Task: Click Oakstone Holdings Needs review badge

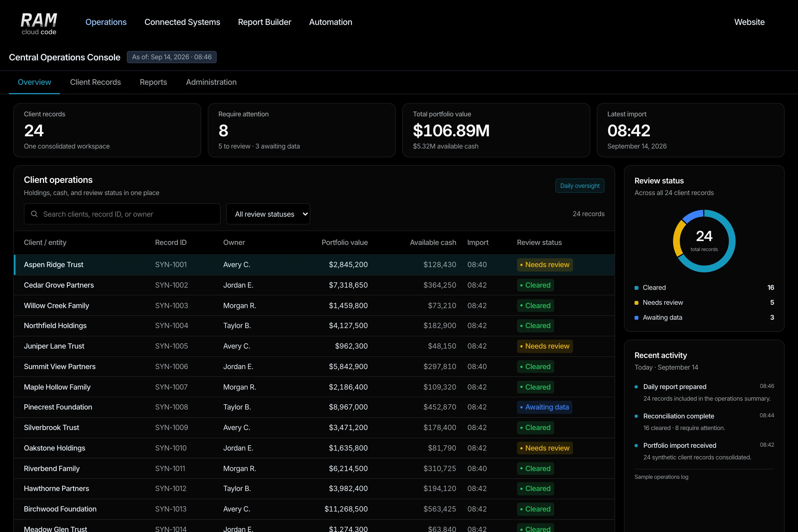Action: tap(544, 448)
